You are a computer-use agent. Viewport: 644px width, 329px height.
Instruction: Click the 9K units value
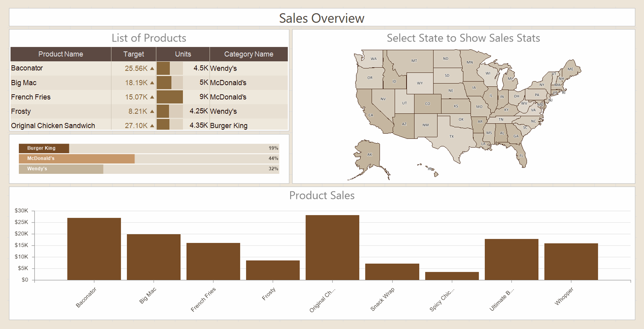pyautogui.click(x=204, y=97)
